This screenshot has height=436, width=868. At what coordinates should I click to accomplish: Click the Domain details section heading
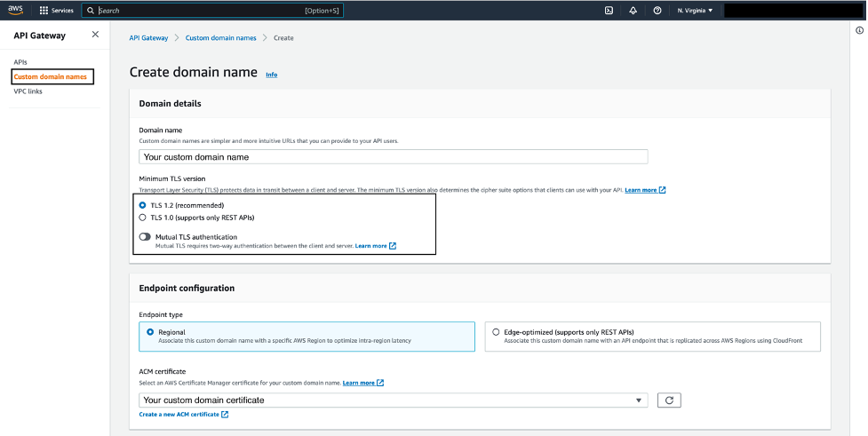coord(170,104)
